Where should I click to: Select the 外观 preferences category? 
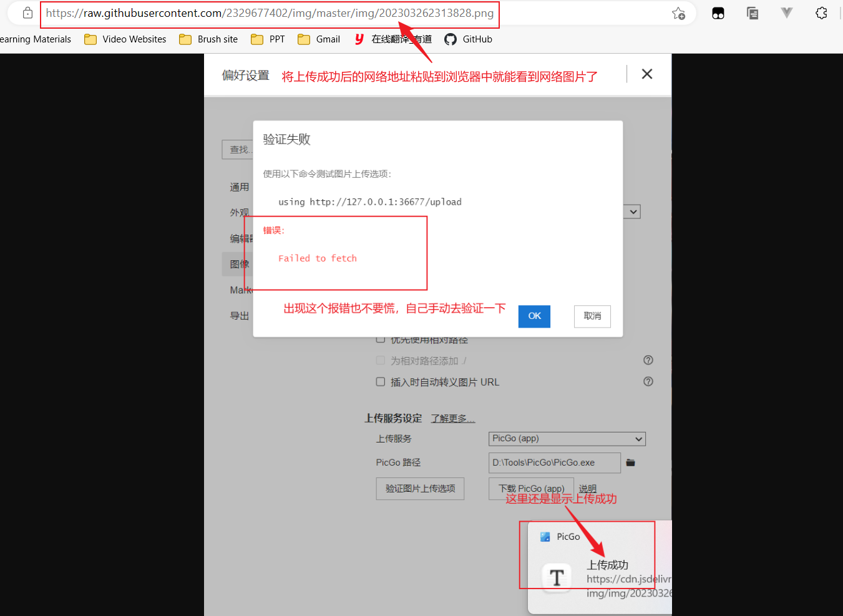(240, 213)
